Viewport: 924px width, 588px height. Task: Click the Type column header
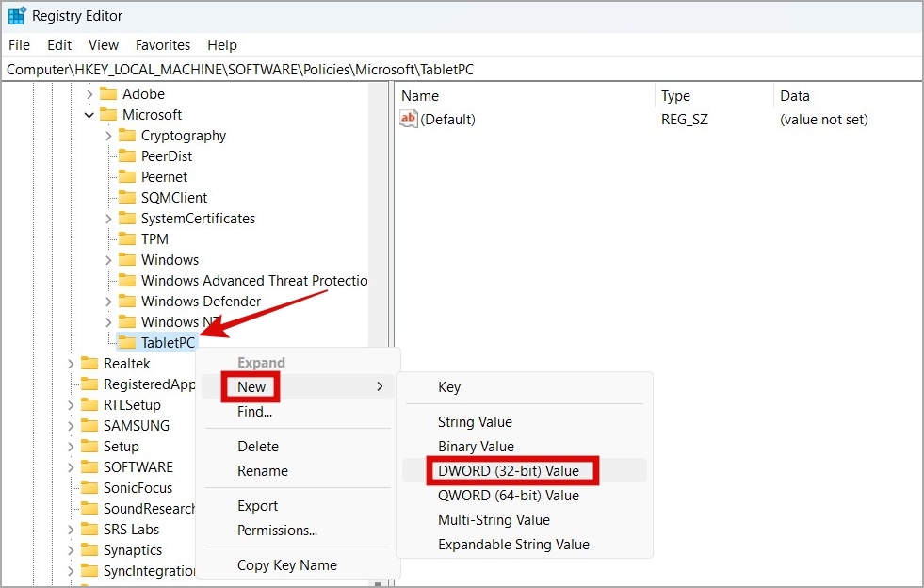[714, 95]
